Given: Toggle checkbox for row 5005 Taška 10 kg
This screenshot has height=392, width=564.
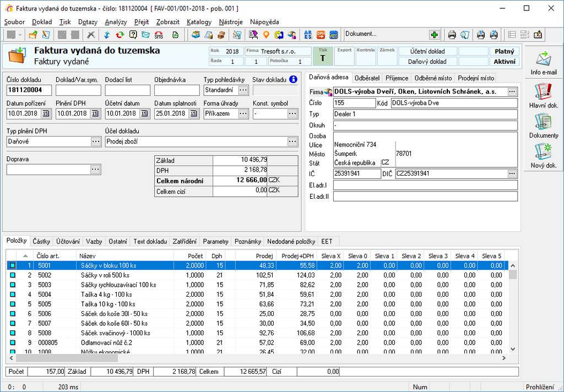Looking at the screenshot, I should [x=13, y=304].
